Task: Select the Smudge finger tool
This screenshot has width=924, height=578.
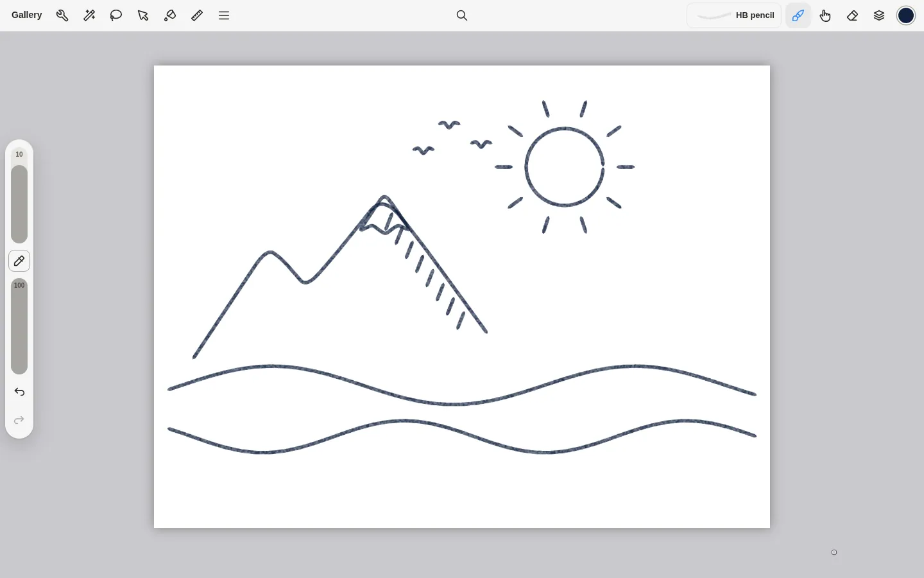Action: pyautogui.click(x=825, y=15)
